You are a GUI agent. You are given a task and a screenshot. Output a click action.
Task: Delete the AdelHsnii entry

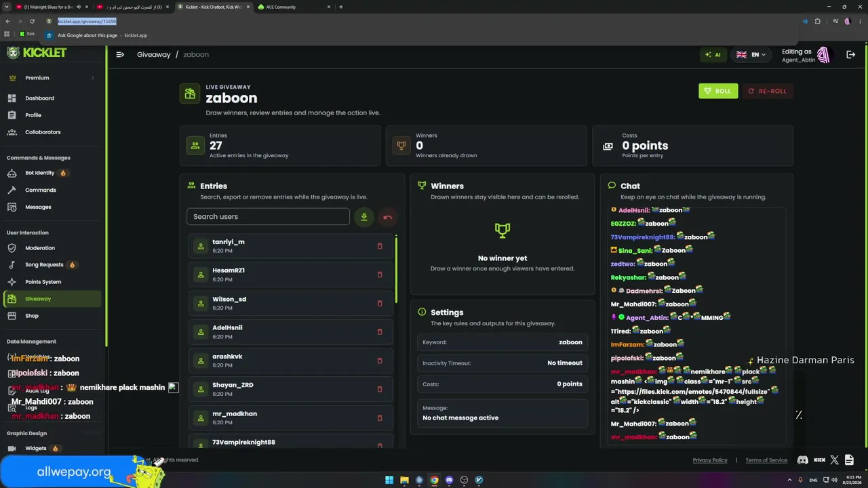pos(380,331)
